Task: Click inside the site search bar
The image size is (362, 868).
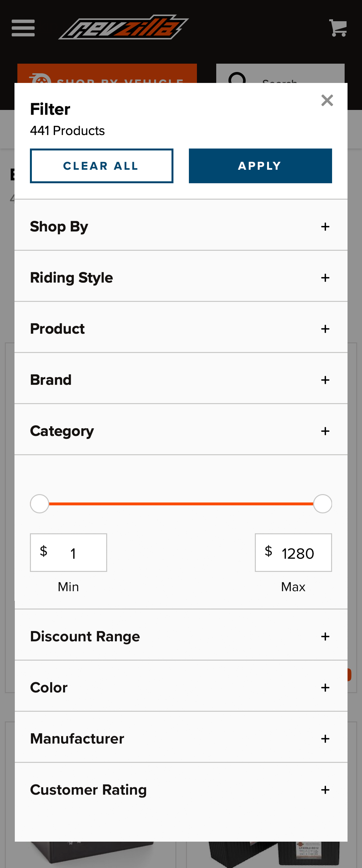Action: pos(287,81)
